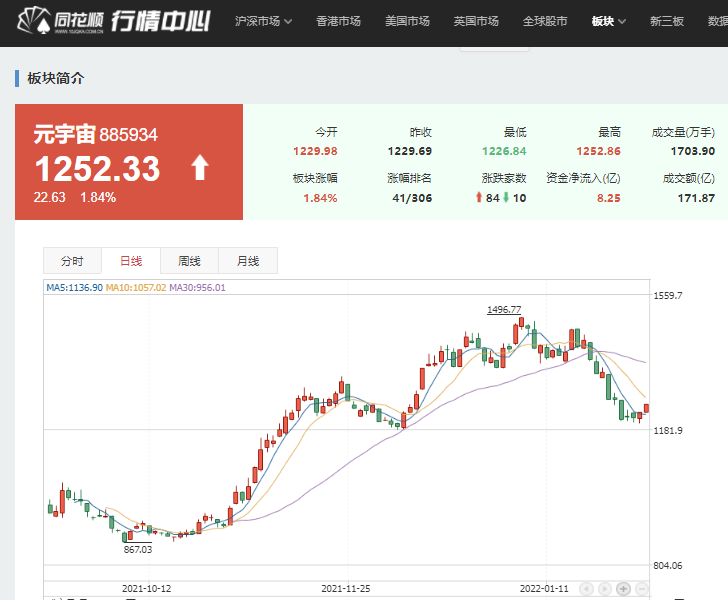728x600 pixels.
Task: Expand the 沪深市场 dropdown menu
Action: pyautogui.click(x=264, y=21)
